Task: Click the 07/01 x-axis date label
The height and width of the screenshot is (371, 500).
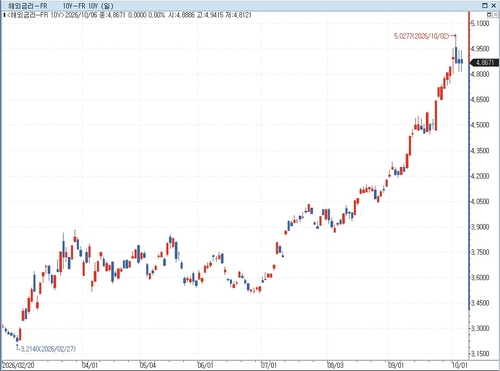Action: click(x=269, y=365)
